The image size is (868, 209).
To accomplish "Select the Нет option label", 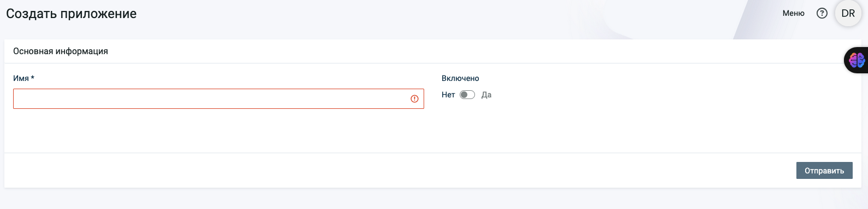I will click(448, 95).
